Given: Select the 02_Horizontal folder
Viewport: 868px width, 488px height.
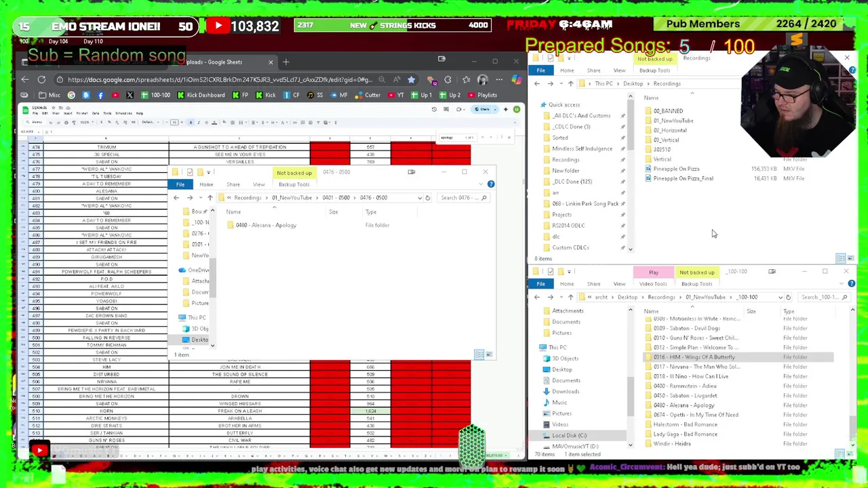Looking at the screenshot, I should (670, 130).
